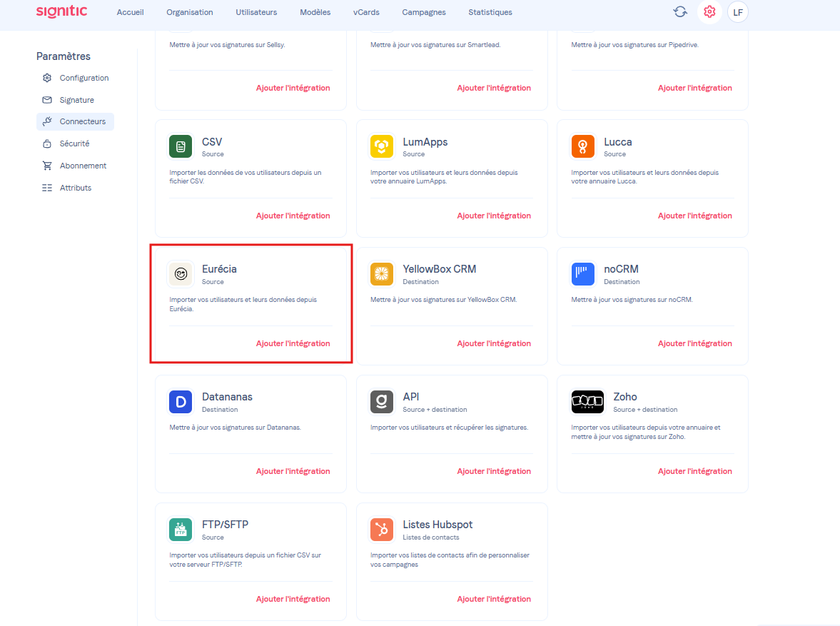Click the FTP/SFTP card title

click(225, 525)
